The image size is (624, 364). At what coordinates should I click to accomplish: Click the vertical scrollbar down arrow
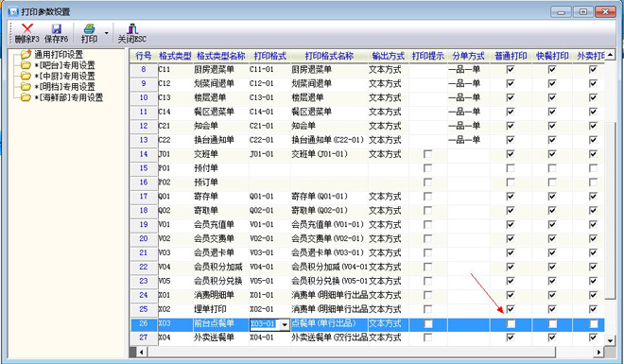610,340
